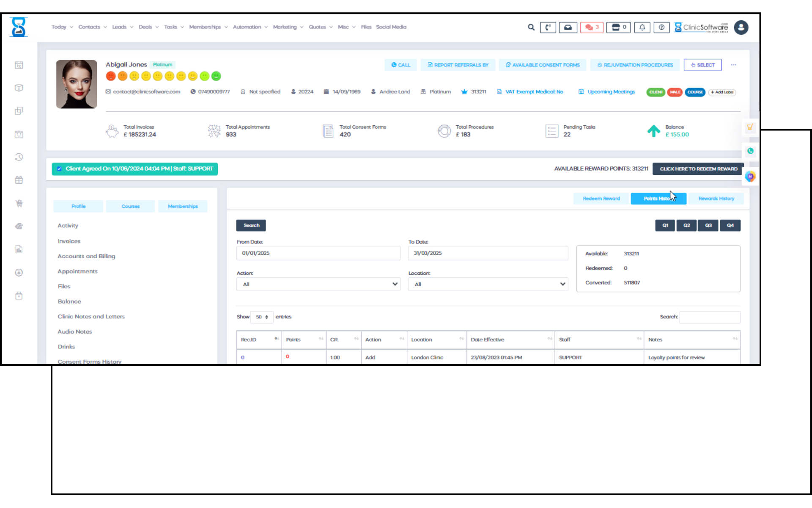Toggle the Client Agreed checkbox
812x508 pixels.
point(59,169)
